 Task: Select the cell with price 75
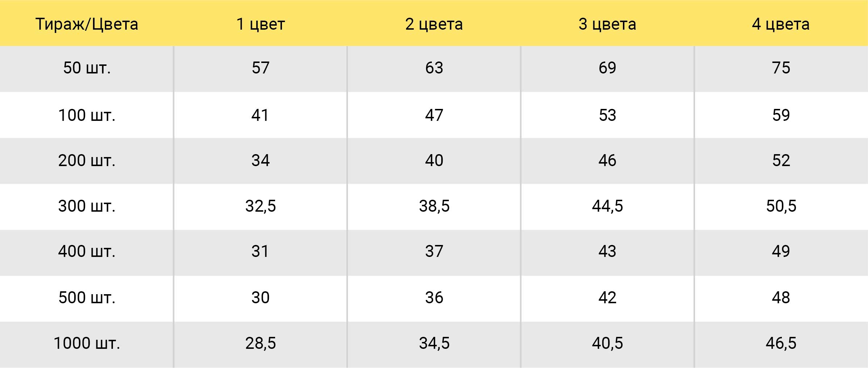(x=781, y=68)
